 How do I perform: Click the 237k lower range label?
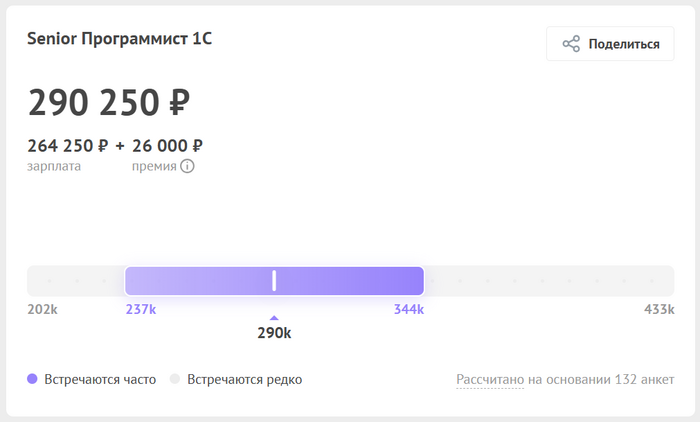pyautogui.click(x=141, y=309)
